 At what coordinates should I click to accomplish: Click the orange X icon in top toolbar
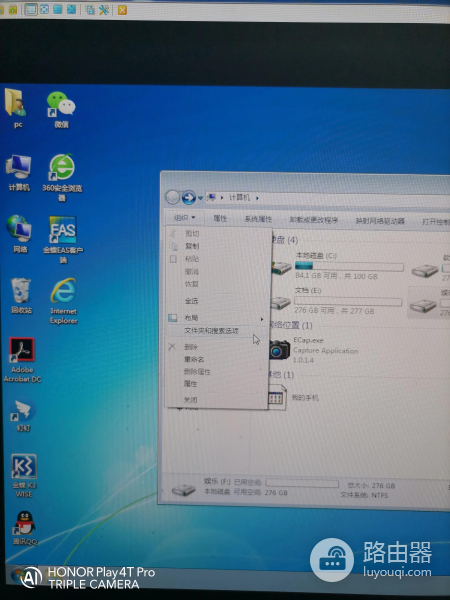(x=122, y=10)
